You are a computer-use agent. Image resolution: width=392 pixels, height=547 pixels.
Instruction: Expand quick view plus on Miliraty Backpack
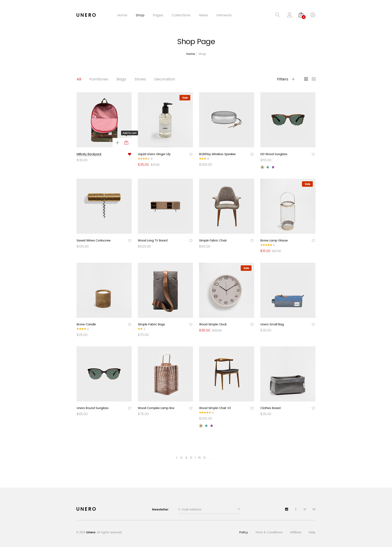(x=117, y=142)
